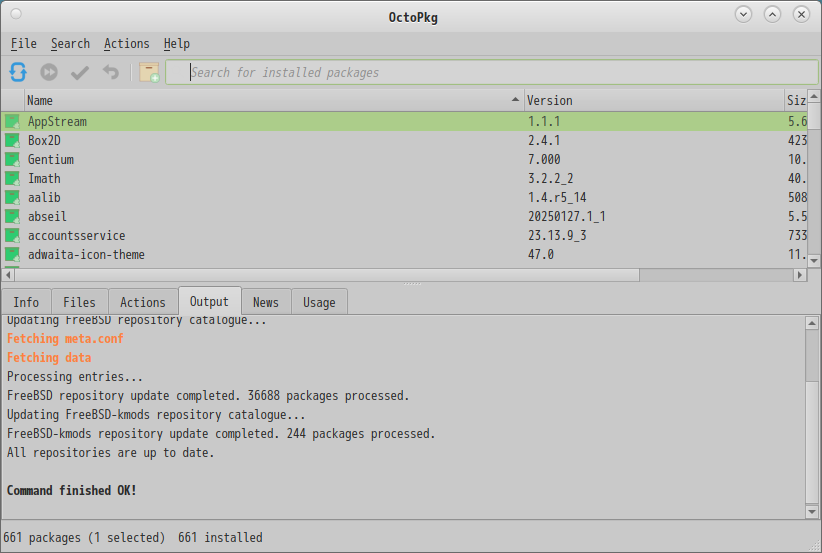Viewport: 822px width, 553px height.
Task: Click the package list scroll-up arrow
Action: click(814, 96)
